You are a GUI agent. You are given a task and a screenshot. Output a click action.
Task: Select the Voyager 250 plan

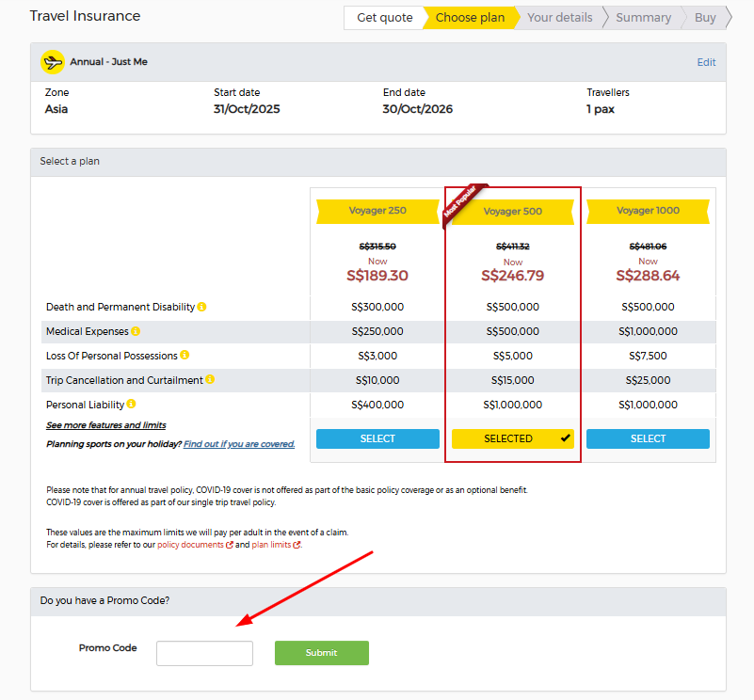point(377,438)
